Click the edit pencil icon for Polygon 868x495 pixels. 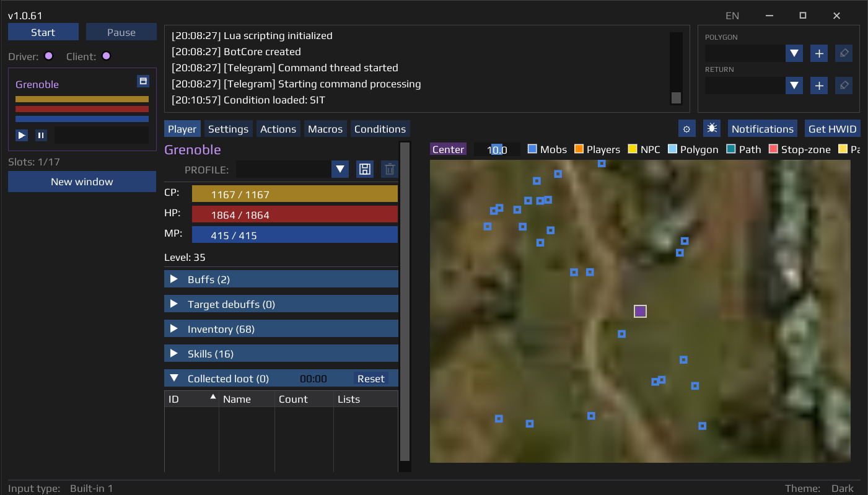click(x=844, y=53)
